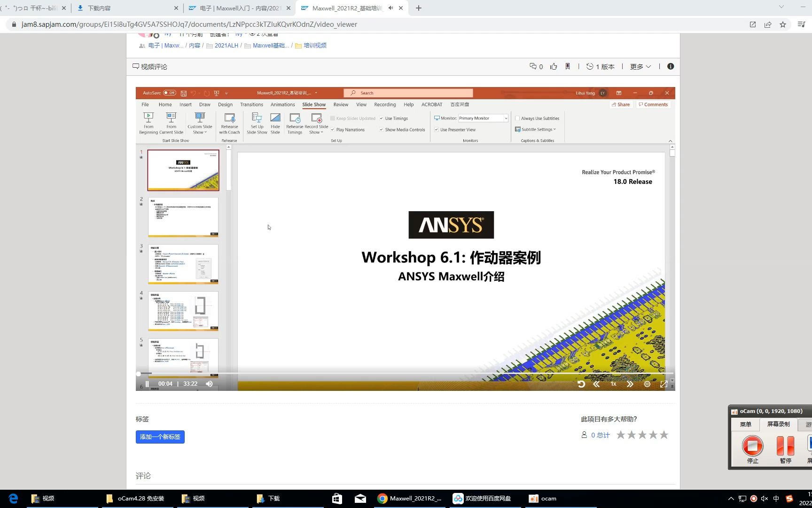Screen dimensions: 812x508
Task: Click the address bar URL
Action: pos(189,24)
